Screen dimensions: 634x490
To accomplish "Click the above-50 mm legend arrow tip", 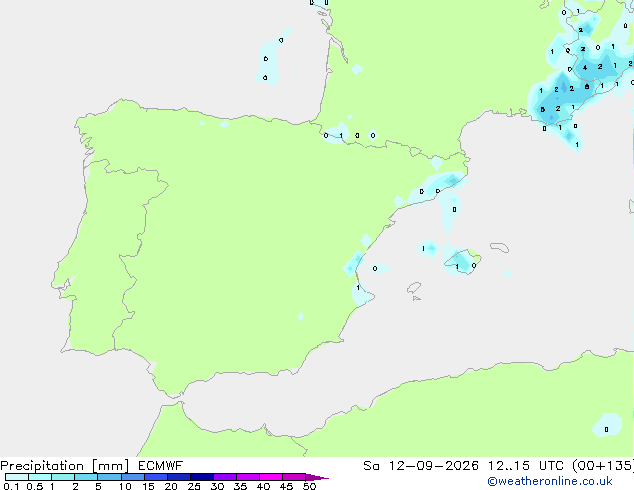I will [317, 477].
